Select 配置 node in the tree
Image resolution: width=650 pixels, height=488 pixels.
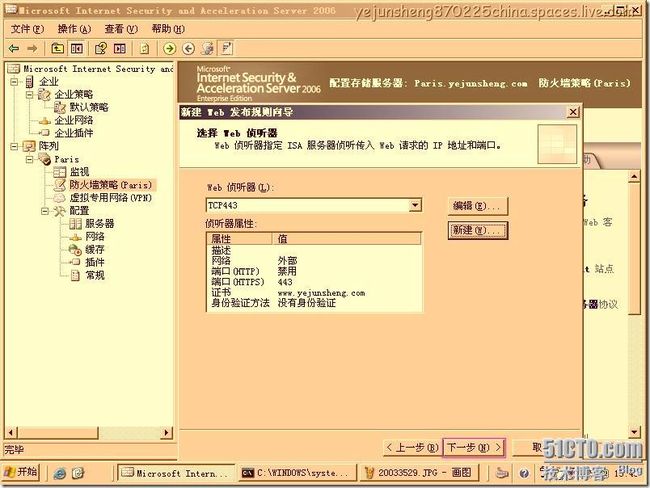click(x=79, y=211)
